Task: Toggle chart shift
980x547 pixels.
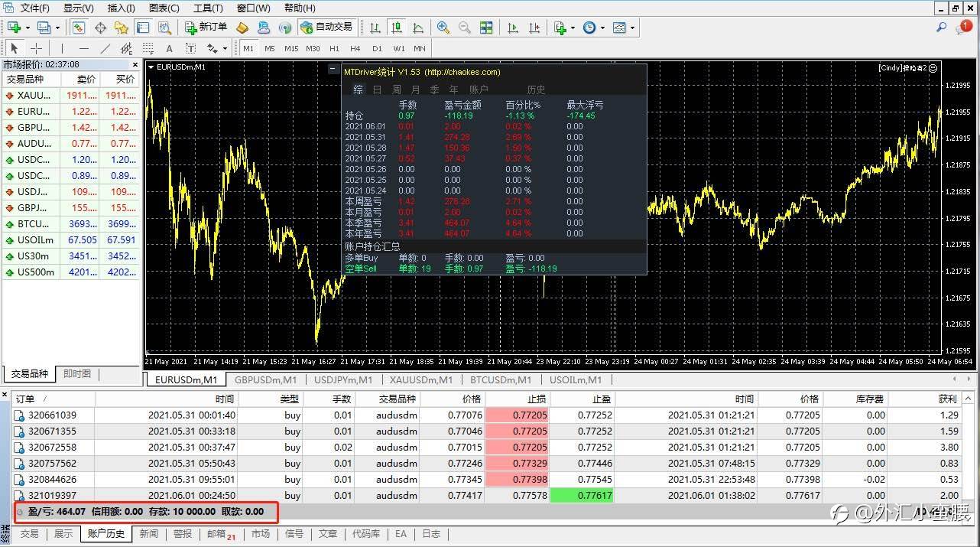Action: pyautogui.click(x=534, y=28)
